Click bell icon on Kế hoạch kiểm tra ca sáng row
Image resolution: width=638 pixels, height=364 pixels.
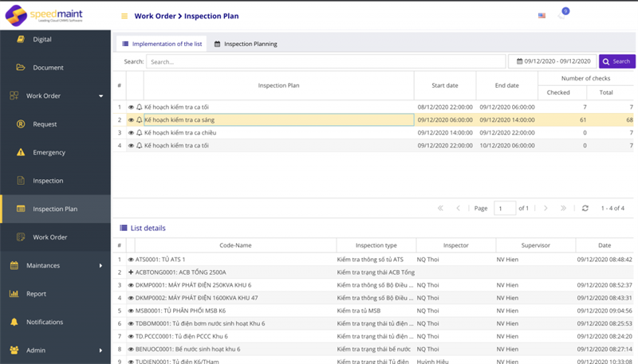(x=139, y=119)
